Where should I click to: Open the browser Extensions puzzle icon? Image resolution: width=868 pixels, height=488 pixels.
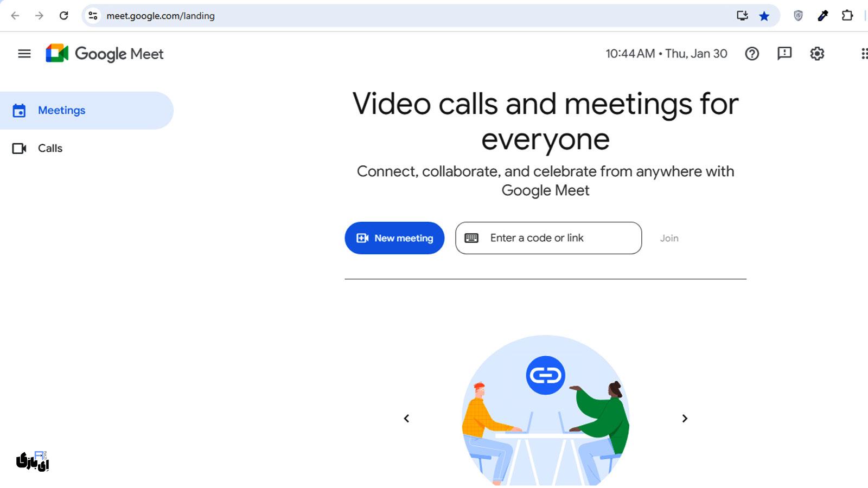[x=847, y=16]
